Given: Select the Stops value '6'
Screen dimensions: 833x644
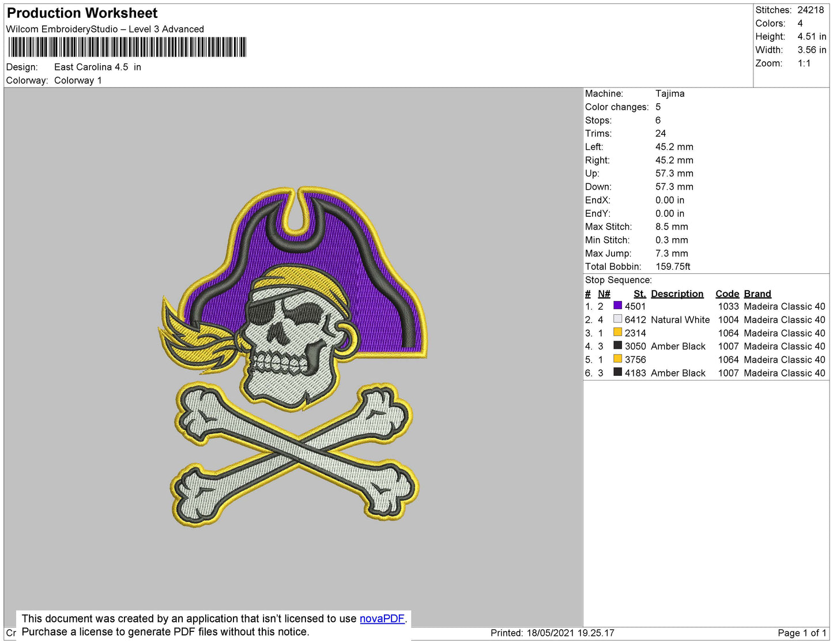Looking at the screenshot, I should coord(658,120).
